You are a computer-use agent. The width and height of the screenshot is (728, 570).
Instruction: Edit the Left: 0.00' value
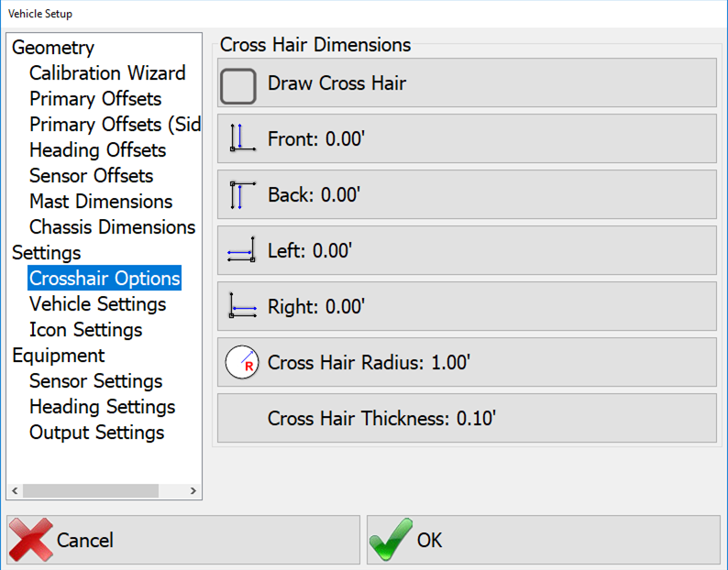467,251
